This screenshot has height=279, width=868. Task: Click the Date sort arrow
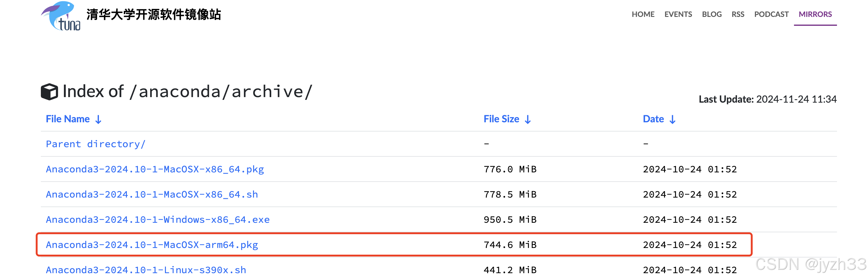pos(672,119)
